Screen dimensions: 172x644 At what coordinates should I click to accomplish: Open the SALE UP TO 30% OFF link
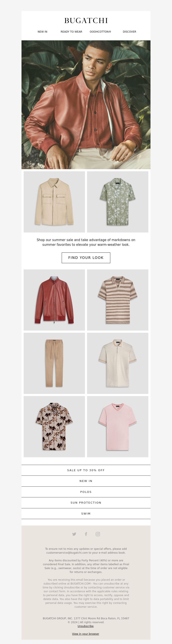tap(86, 470)
